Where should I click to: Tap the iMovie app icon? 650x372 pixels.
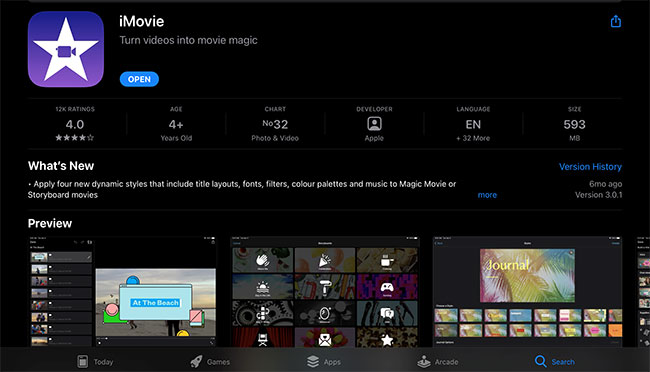(66, 49)
